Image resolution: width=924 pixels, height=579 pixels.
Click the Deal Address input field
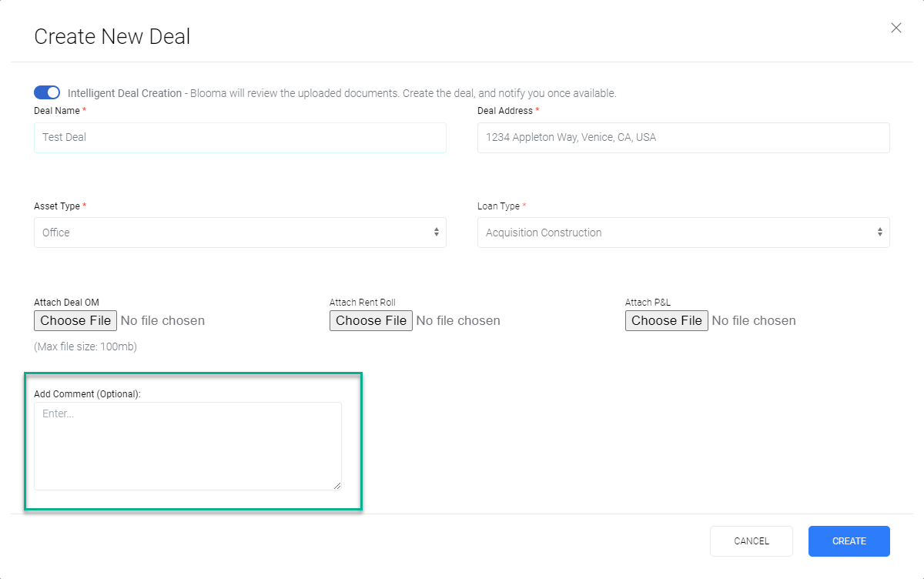pyautogui.click(x=684, y=138)
